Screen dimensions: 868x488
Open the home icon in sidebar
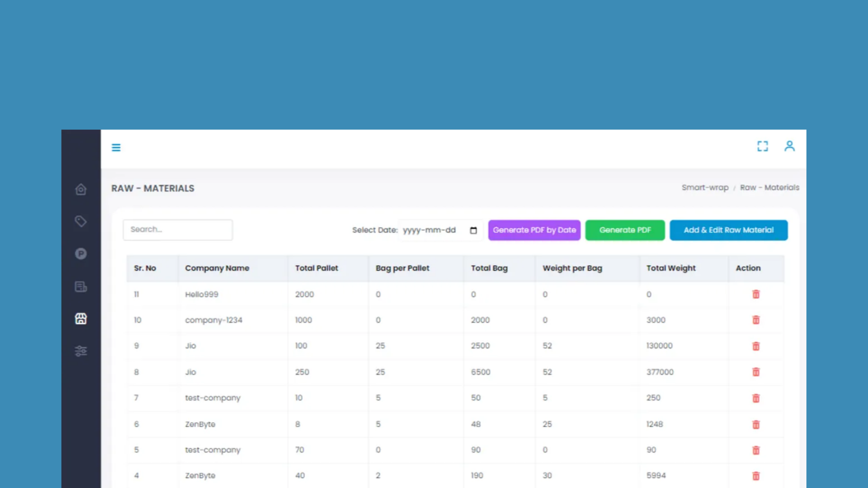[81, 189]
